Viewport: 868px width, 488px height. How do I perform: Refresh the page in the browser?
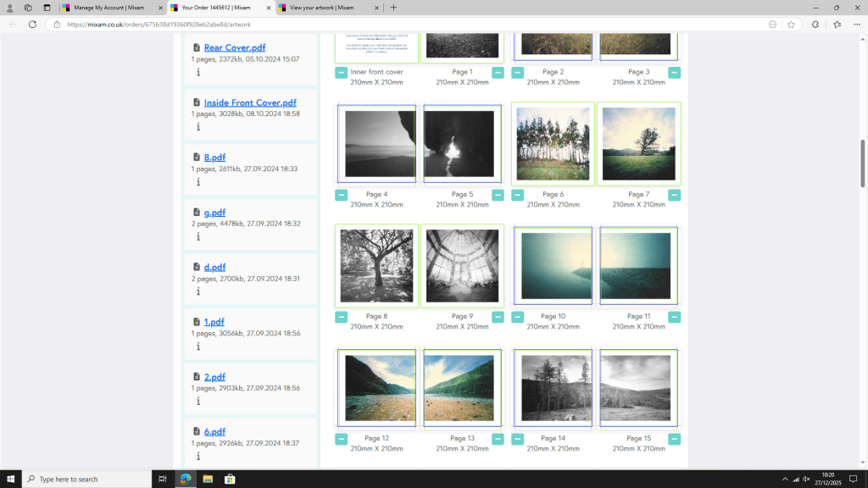tap(32, 25)
